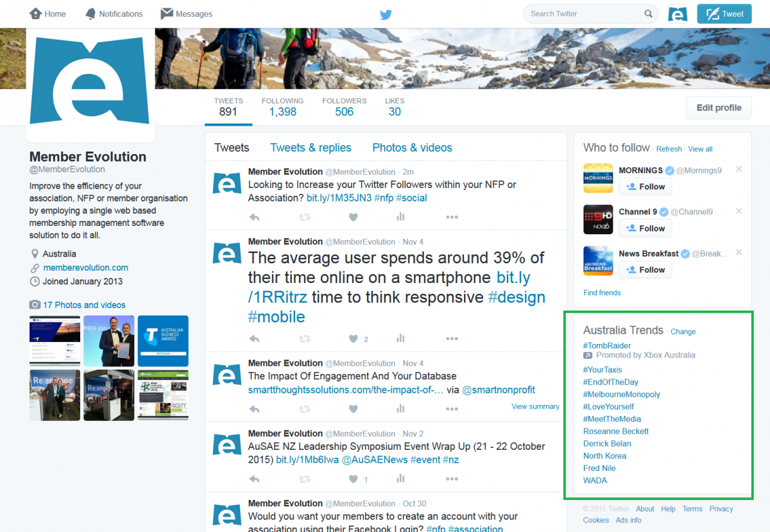Click the Twitter bird logo in top bar
Screen dimensions: 770x532
[x=386, y=14]
